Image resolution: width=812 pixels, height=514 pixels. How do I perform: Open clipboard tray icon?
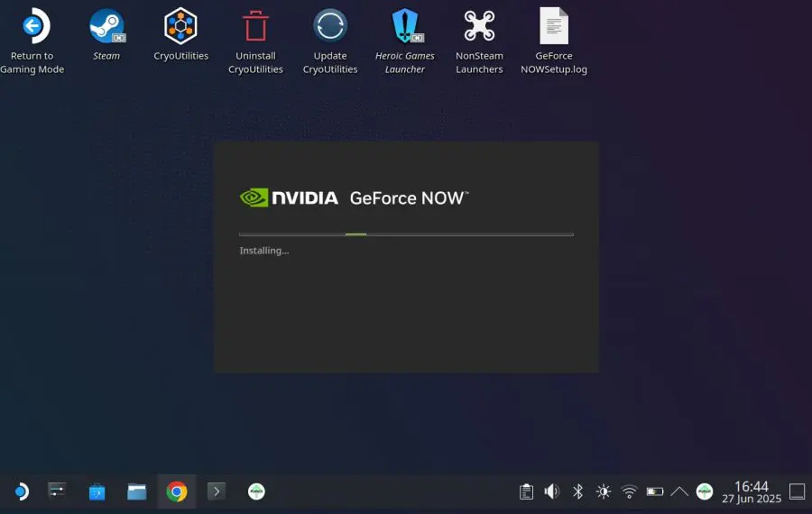[526, 491]
